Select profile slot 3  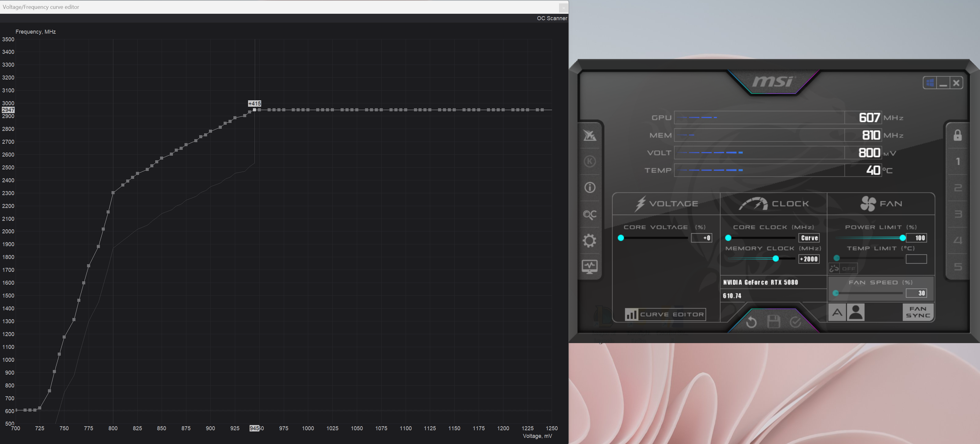pos(958,214)
